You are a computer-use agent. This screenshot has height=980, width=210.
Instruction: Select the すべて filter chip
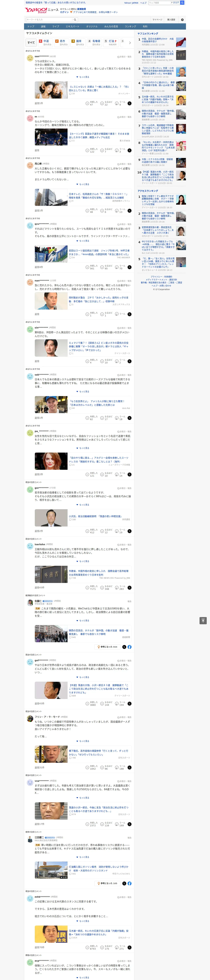click(x=31, y=43)
